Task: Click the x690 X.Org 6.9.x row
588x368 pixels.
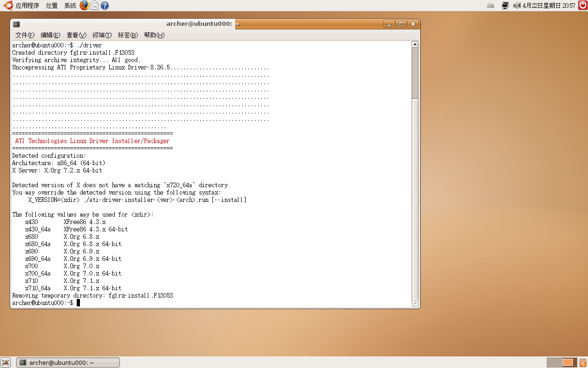Action: (62, 251)
